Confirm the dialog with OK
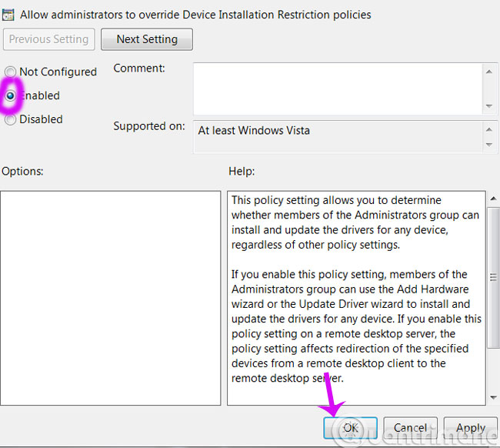 click(x=351, y=428)
